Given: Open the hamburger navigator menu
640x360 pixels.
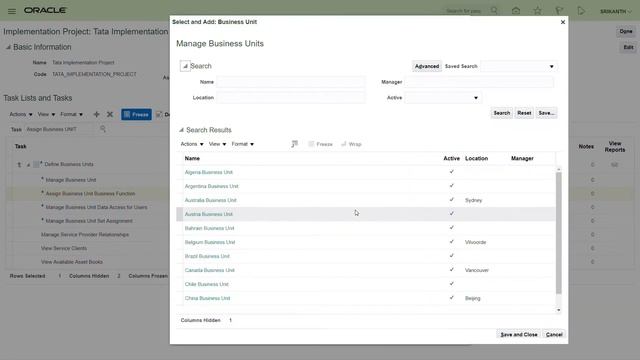Looking at the screenshot, I should 12,11.
